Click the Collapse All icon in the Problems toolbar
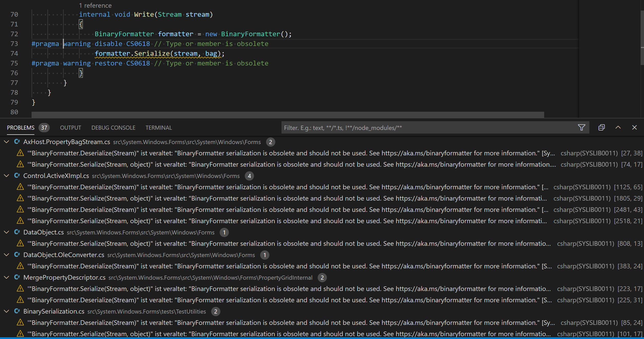Screen dimensions: 644x339 602,127
